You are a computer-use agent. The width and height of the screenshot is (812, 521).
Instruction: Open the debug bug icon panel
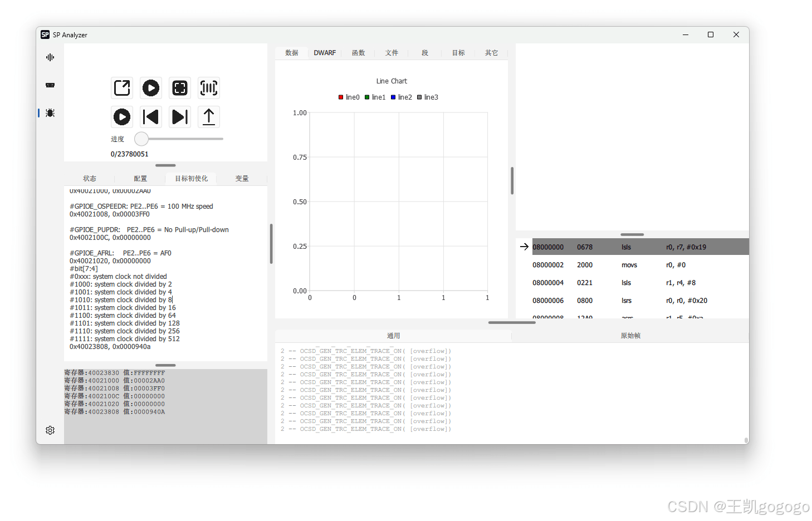point(50,113)
